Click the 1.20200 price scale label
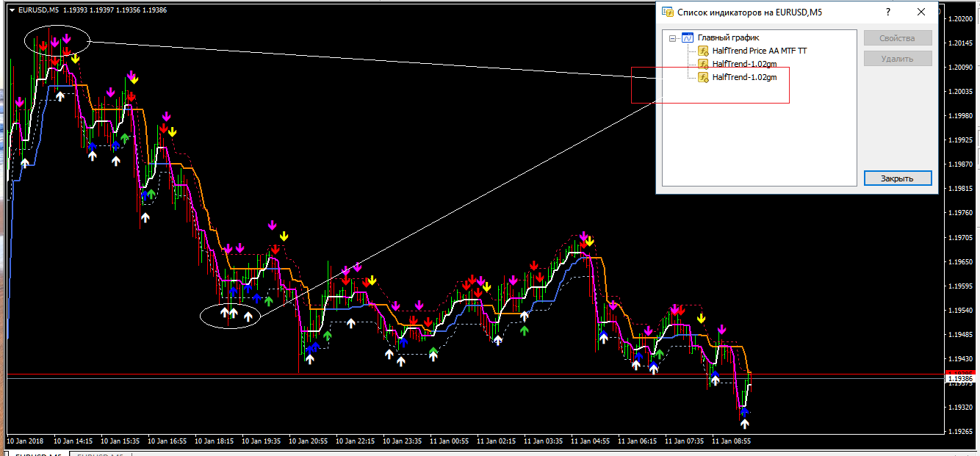Viewport: 980px width, 456px height. coord(959,19)
